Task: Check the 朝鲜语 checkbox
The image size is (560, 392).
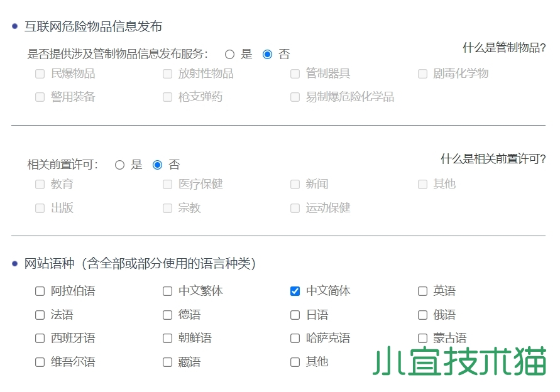Action: tap(168, 338)
